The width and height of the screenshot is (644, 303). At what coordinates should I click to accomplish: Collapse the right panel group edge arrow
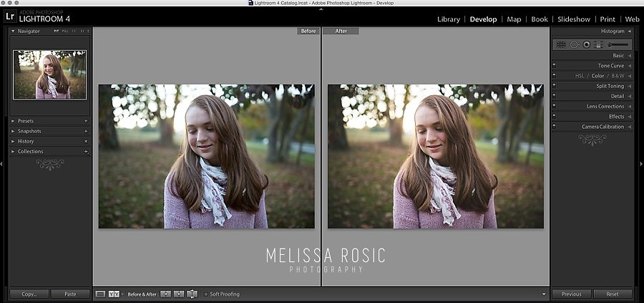[642, 163]
